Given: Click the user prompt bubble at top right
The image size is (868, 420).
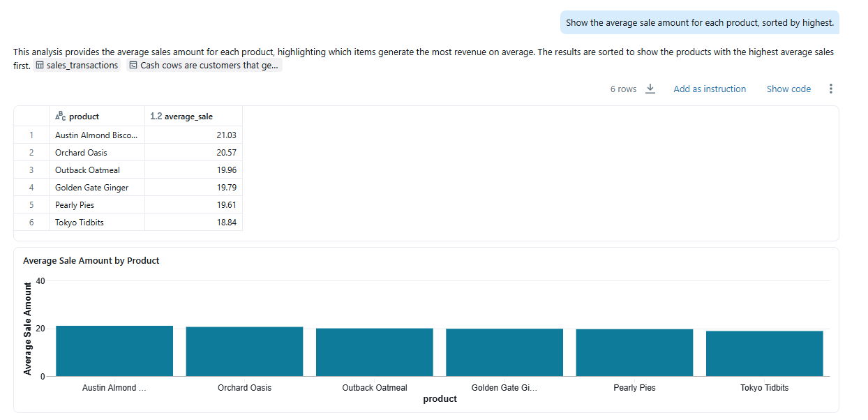Looking at the screenshot, I should pos(699,22).
